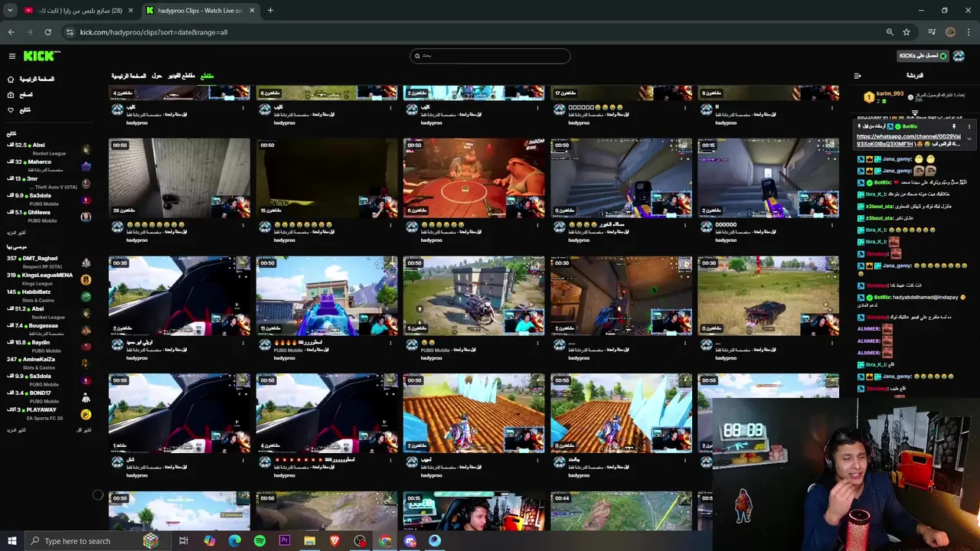Reload the page
Image resolution: width=980 pixels, height=551 pixels.
[47, 32]
